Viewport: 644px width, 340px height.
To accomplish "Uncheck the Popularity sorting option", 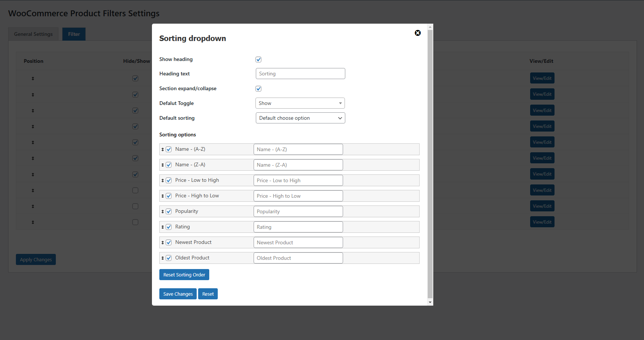I will tap(169, 211).
